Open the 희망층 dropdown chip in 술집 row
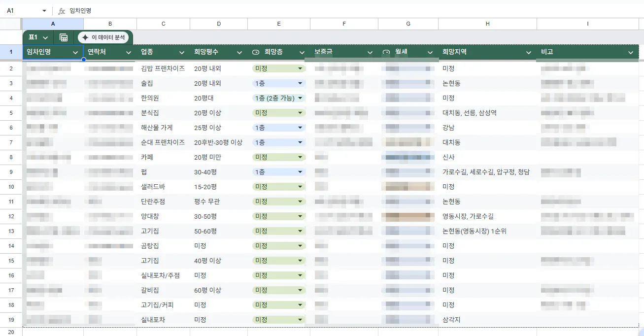This screenshot has height=336, width=644. (x=278, y=83)
